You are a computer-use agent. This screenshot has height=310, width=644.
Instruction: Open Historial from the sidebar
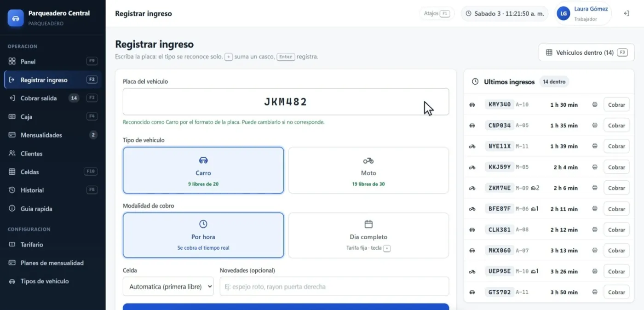pos(52,190)
